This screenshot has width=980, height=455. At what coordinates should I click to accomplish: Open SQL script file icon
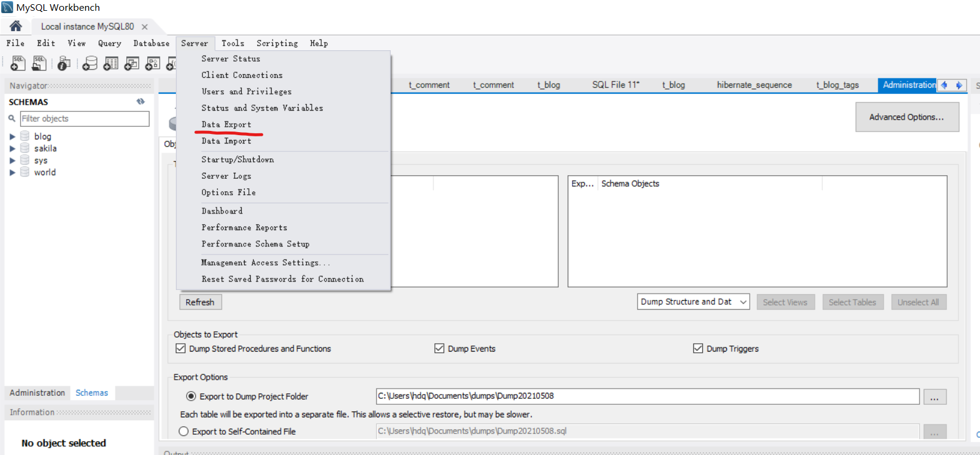(39, 63)
